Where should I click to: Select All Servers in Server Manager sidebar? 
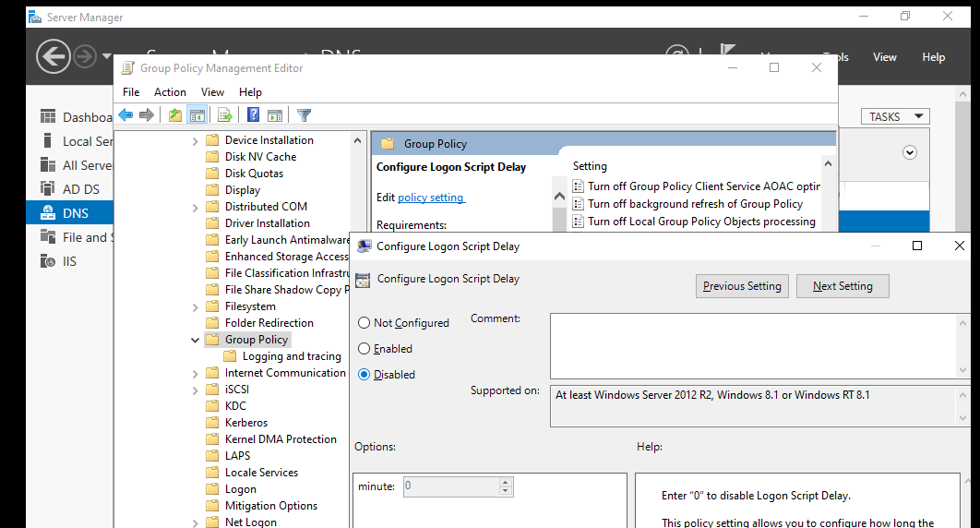(x=78, y=165)
